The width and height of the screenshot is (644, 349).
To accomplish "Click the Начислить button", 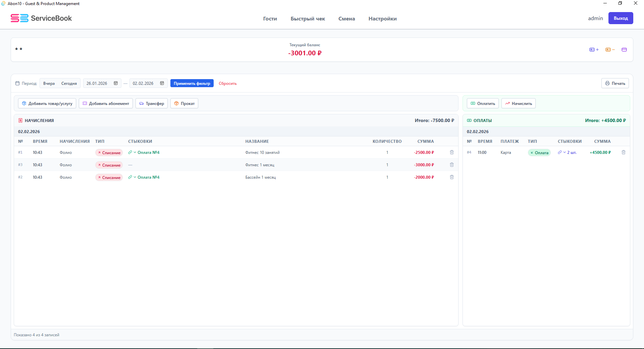I will (x=518, y=103).
